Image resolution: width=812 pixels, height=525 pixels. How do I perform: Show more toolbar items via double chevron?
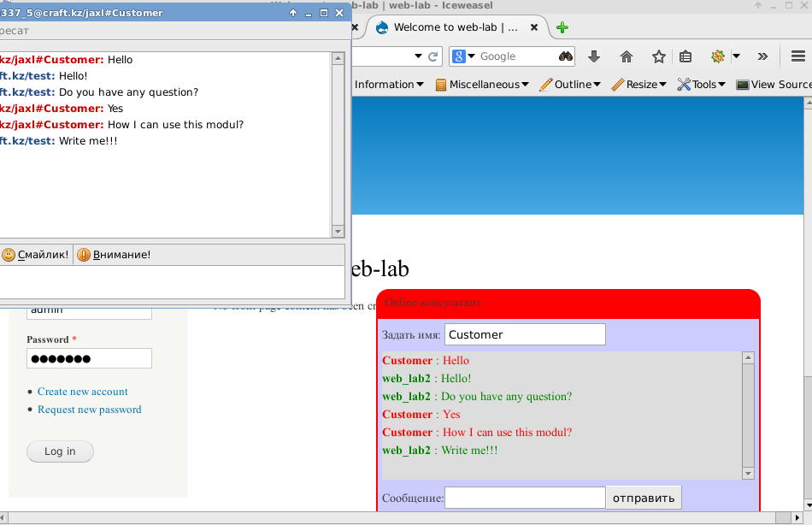pos(762,56)
